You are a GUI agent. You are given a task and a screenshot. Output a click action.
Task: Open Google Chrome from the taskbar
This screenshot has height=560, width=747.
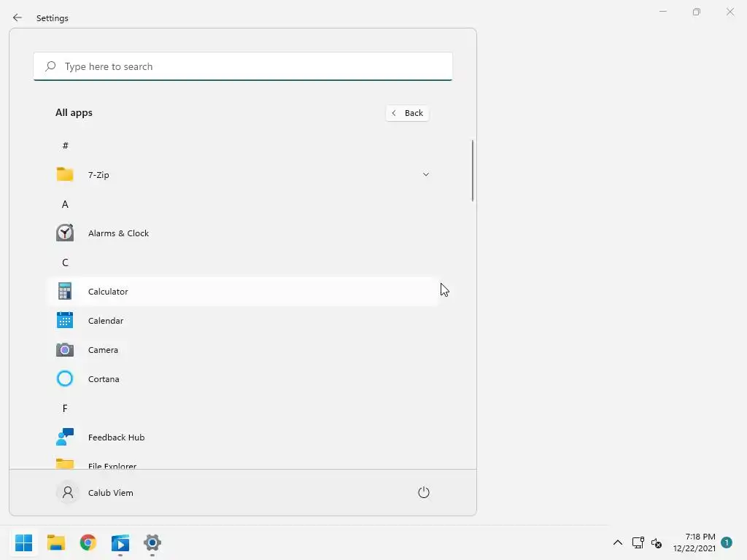pos(88,542)
